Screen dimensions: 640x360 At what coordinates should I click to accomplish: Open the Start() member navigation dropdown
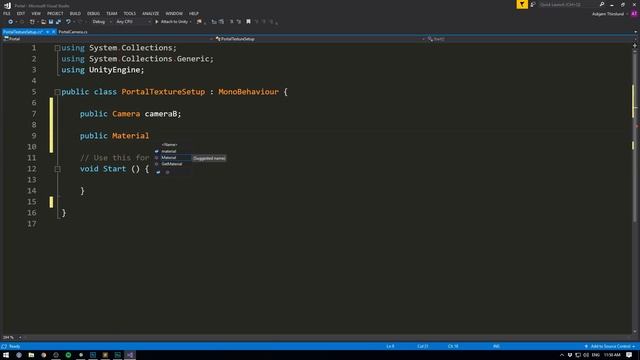(532, 39)
